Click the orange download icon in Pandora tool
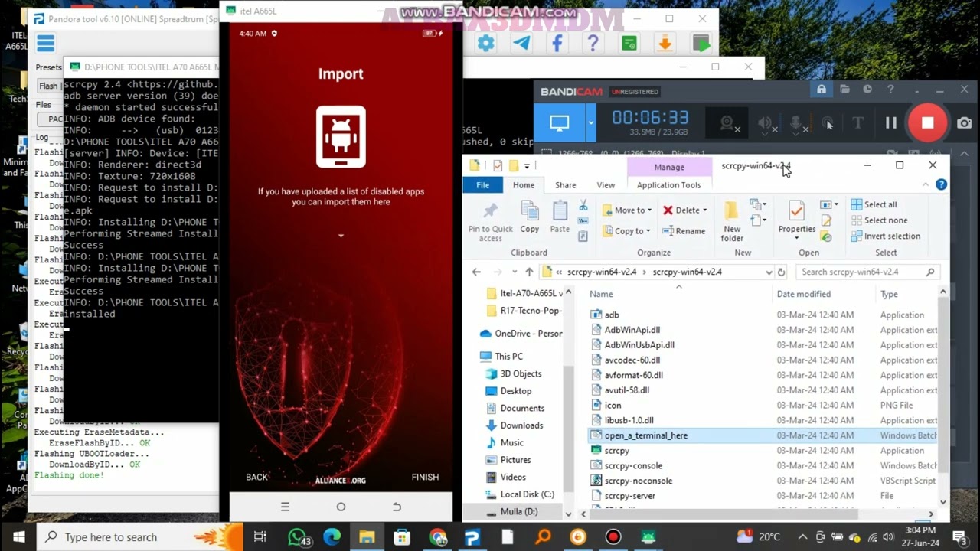The height and width of the screenshot is (551, 980). coord(665,44)
